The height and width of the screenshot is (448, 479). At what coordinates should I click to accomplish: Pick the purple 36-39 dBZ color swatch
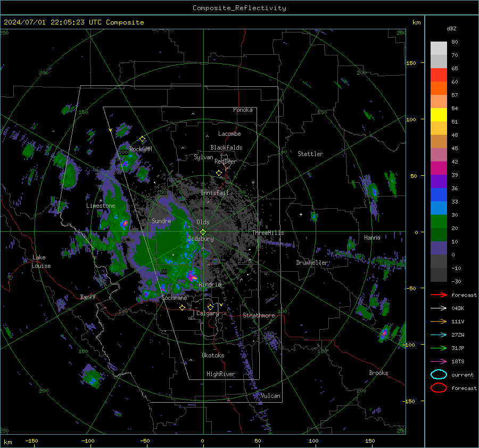(439, 182)
